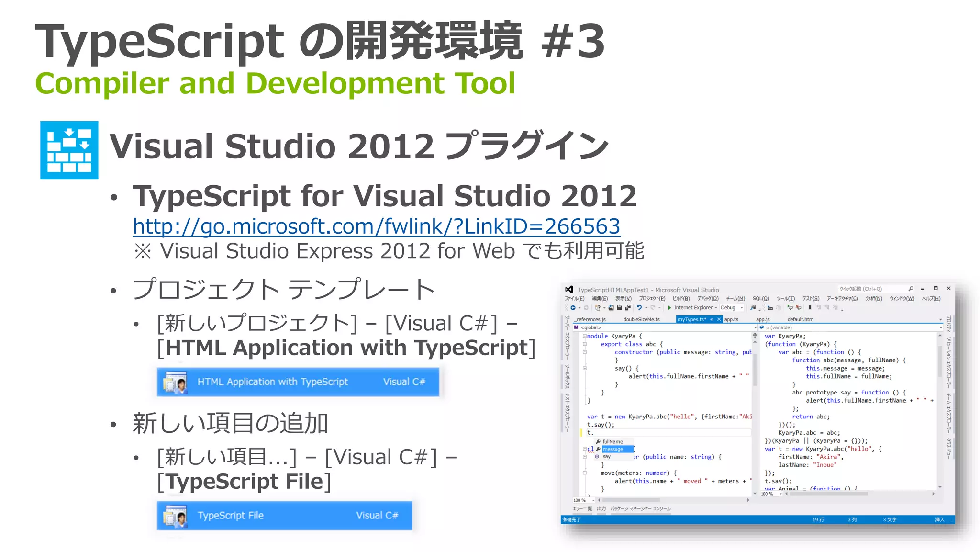Select the HTML Application with TypeScript template
The height and width of the screenshot is (552, 980).
point(298,382)
